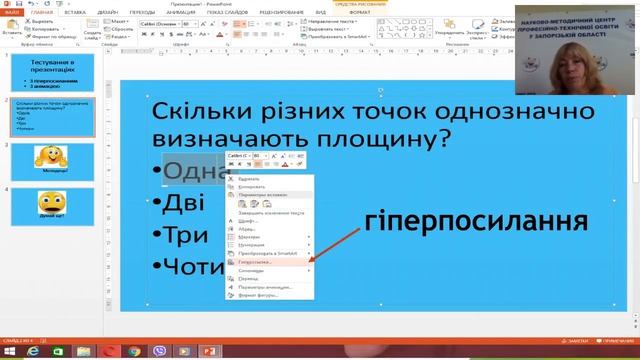Viewport: 640px width, 360px height.
Task: Toggle strikethrough (abc) in the ribbon
Action: [x=180, y=35]
